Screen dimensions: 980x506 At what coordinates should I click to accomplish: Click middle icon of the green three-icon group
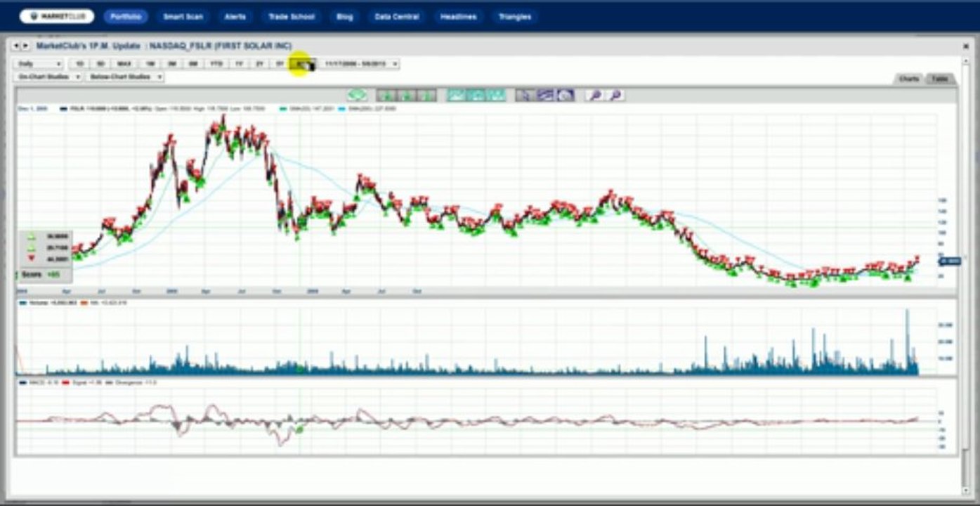tap(406, 95)
